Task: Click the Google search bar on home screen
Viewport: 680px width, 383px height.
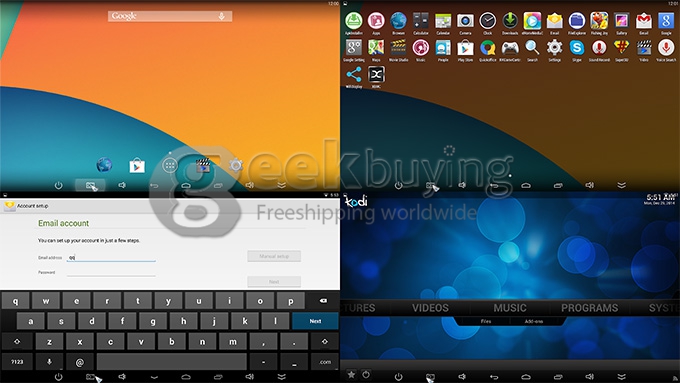Action: [x=170, y=16]
